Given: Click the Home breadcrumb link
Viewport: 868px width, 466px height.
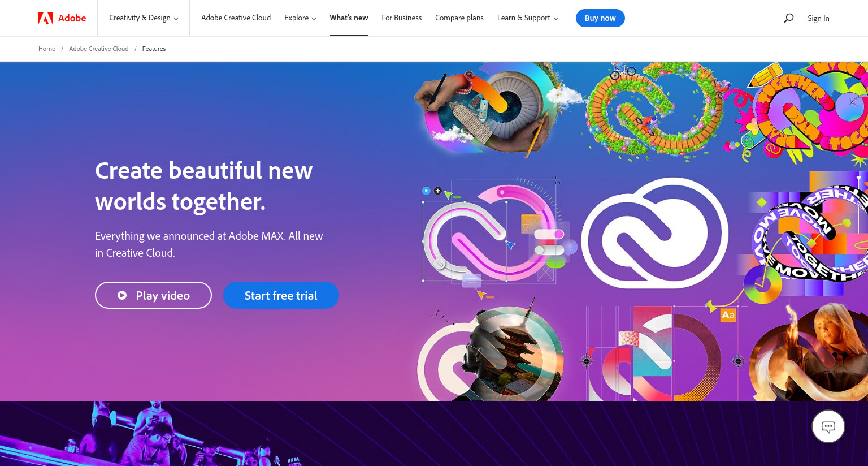Looking at the screenshot, I should pyautogui.click(x=47, y=49).
